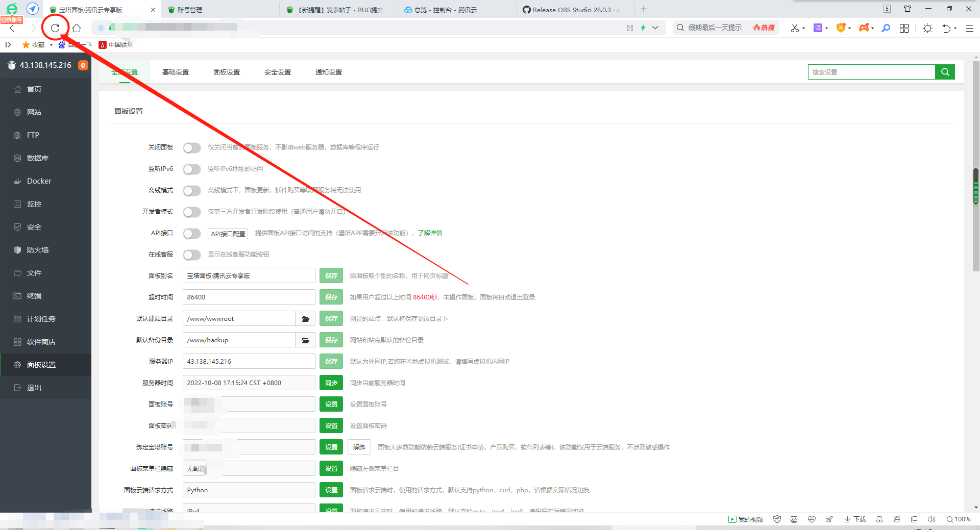Switch to the 安全设置 tab
980x530 pixels.
278,72
